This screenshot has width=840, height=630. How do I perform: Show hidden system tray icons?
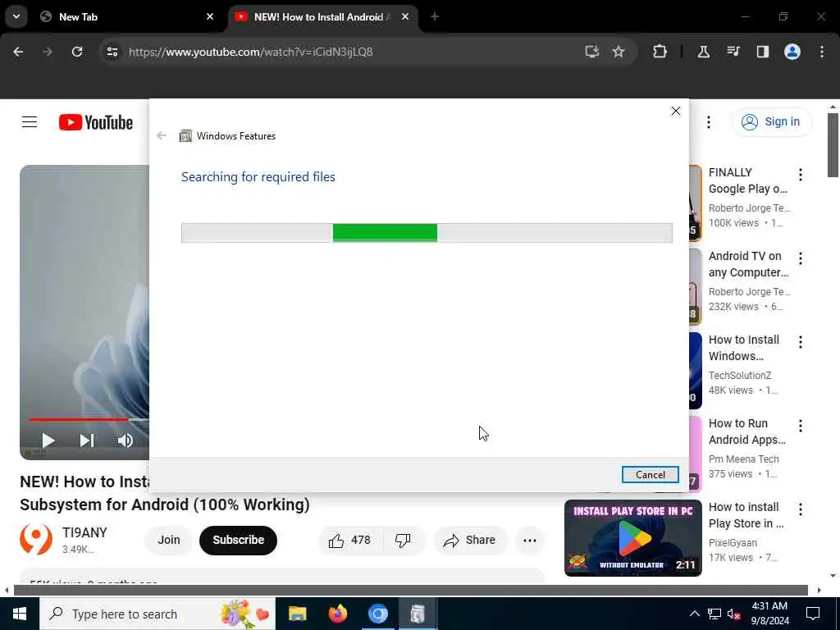click(x=694, y=614)
